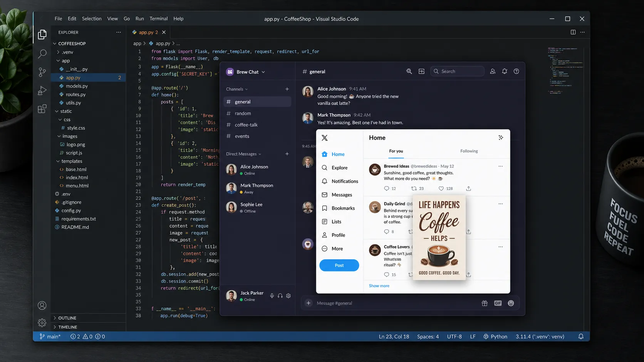Click the Show more link
Image resolution: width=644 pixels, height=362 pixels.
point(379,286)
